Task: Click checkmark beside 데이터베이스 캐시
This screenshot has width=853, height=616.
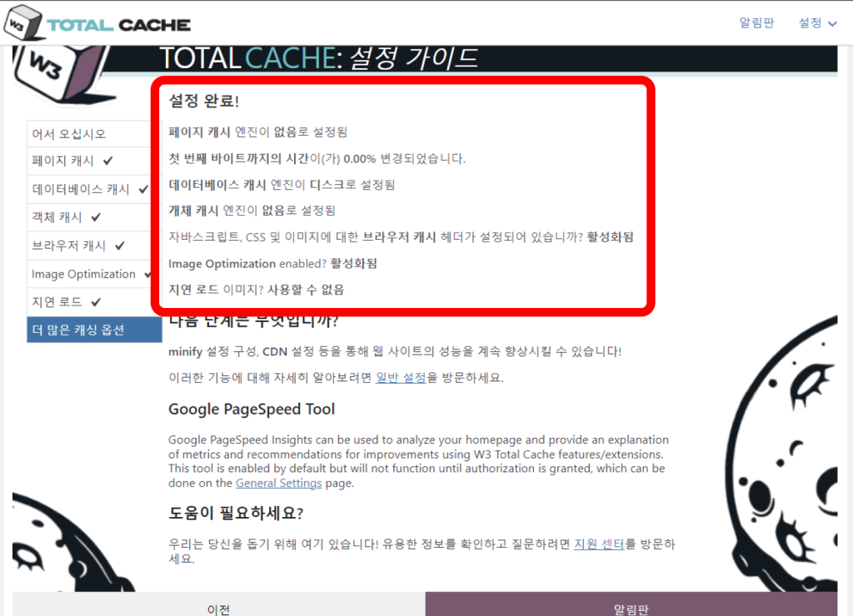Action: click(x=143, y=189)
